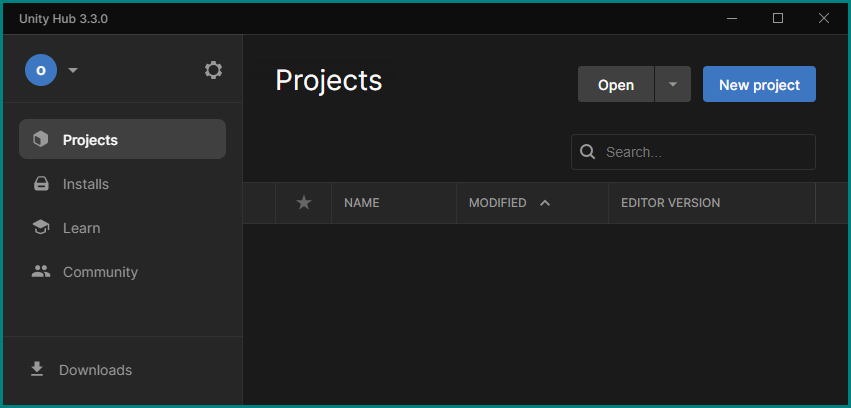Image resolution: width=851 pixels, height=408 pixels.
Task: Click the Projects cube icon in sidebar
Action: coord(41,139)
